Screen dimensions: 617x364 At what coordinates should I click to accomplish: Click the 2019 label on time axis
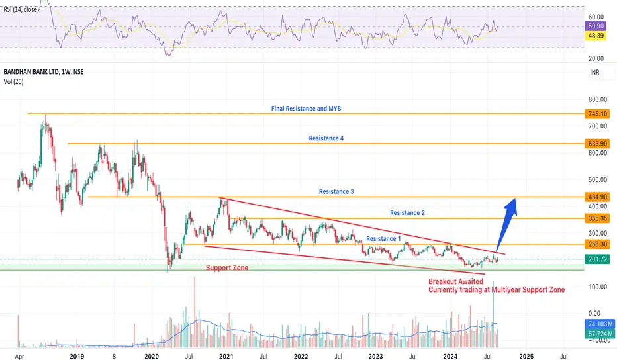[x=77, y=357]
